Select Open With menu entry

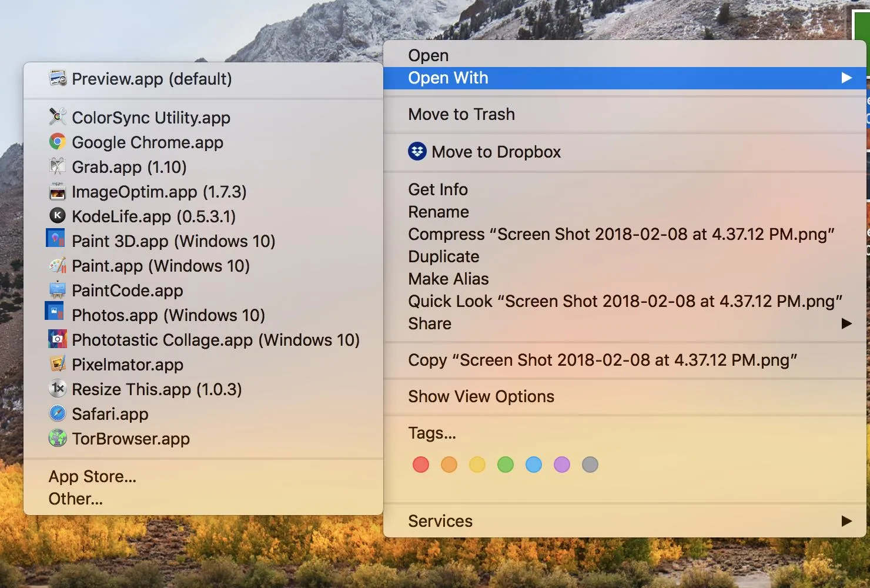click(625, 78)
